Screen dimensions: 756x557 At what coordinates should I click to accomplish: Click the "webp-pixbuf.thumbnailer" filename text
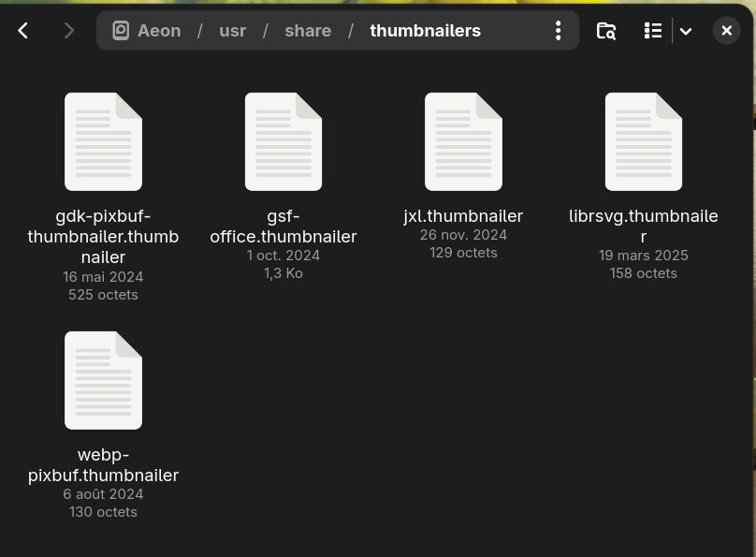103,465
